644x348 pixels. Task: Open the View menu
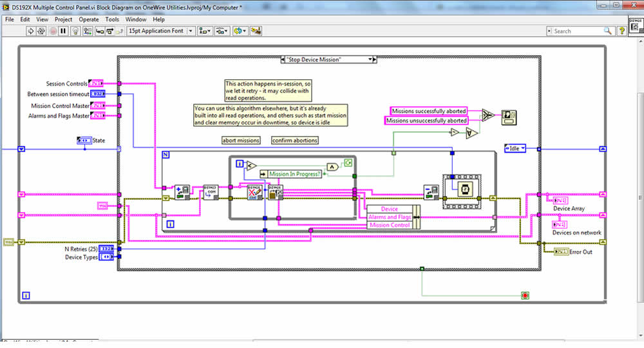tap(42, 19)
